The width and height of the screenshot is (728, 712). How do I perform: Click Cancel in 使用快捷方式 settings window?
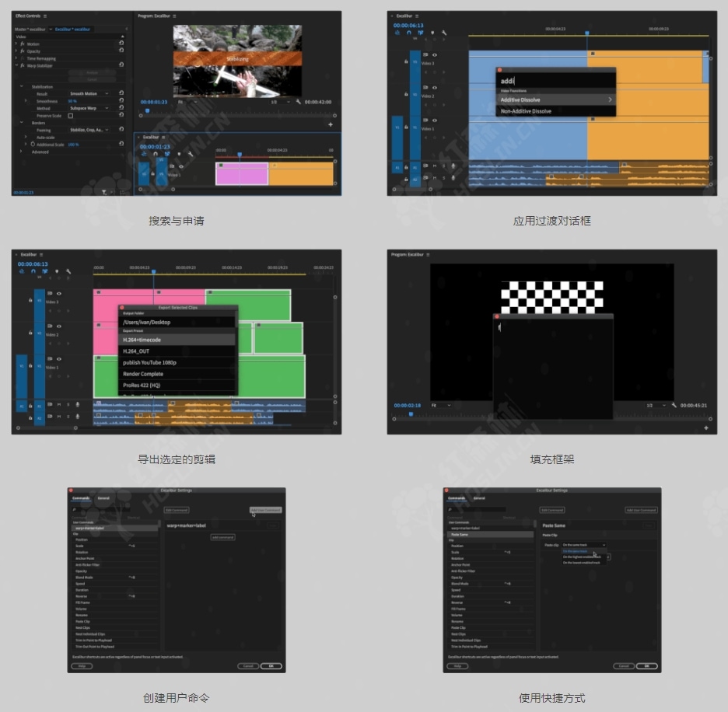pyautogui.click(x=624, y=665)
